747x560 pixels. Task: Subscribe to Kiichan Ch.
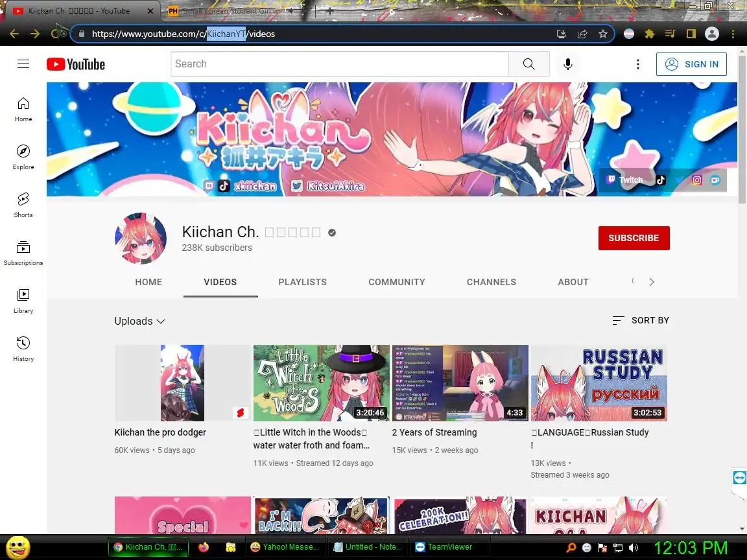[634, 238]
